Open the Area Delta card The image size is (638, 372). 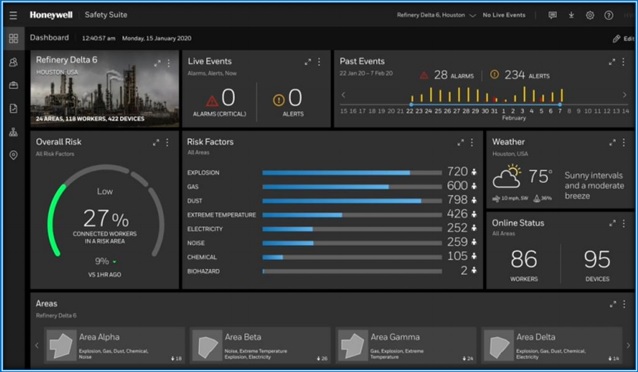(x=551, y=345)
